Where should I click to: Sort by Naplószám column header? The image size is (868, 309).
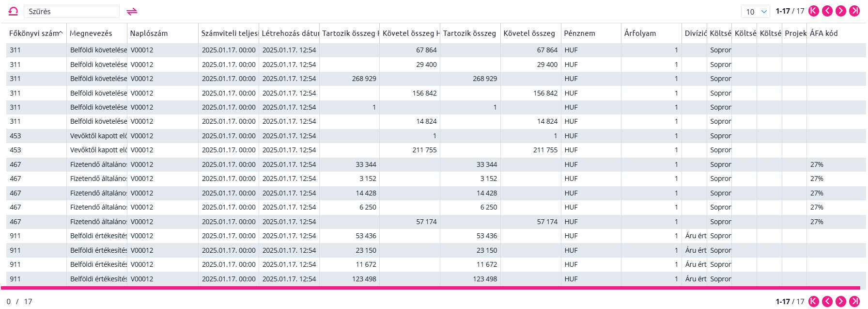click(x=162, y=33)
